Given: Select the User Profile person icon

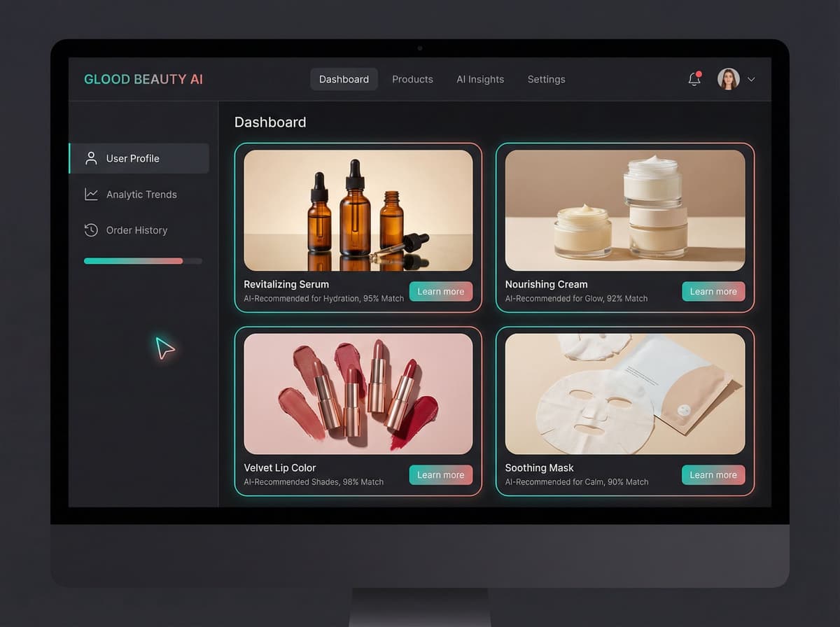Looking at the screenshot, I should pos(90,158).
